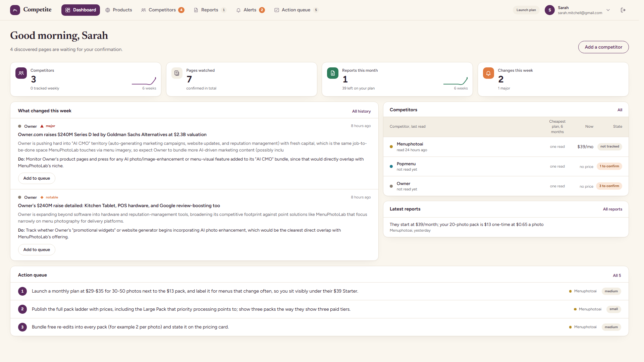The height and width of the screenshot is (362, 644).
Task: Click the 'not tracked' state badge
Action: (x=610, y=146)
